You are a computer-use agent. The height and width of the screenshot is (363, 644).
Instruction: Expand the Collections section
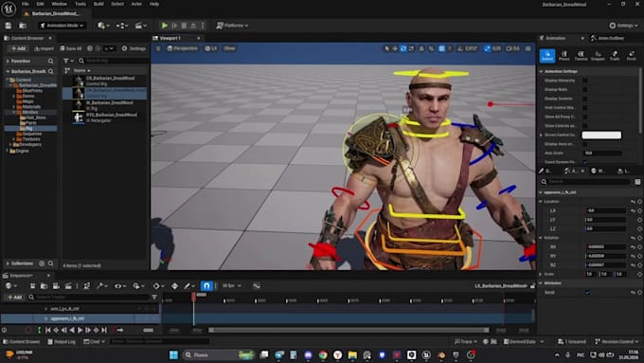point(8,263)
